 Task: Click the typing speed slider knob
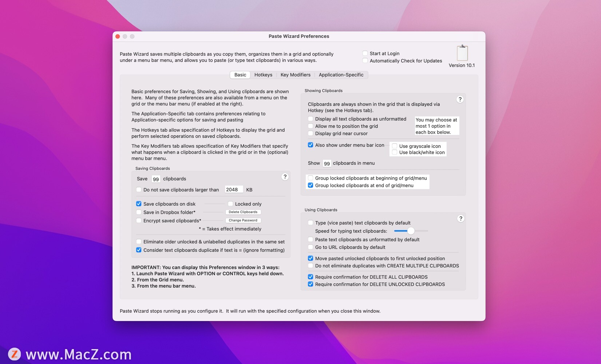[411, 231]
